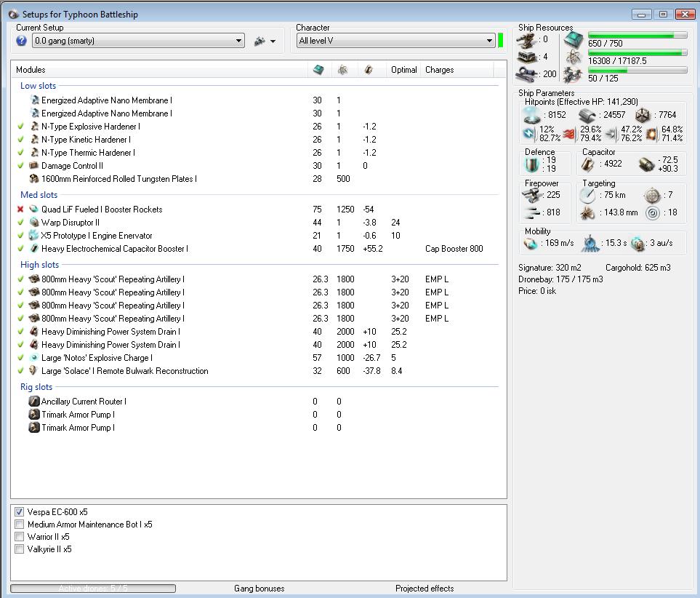Open the arrow menu beside setup tools
Viewport: 700px width, 598px height.
(x=273, y=42)
